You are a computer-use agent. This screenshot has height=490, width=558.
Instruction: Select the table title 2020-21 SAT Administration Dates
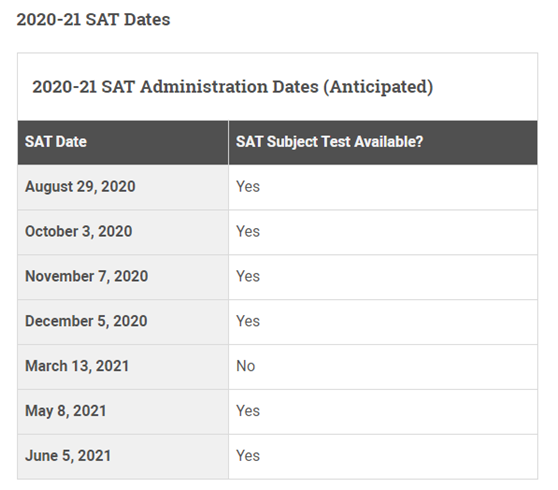(x=232, y=86)
